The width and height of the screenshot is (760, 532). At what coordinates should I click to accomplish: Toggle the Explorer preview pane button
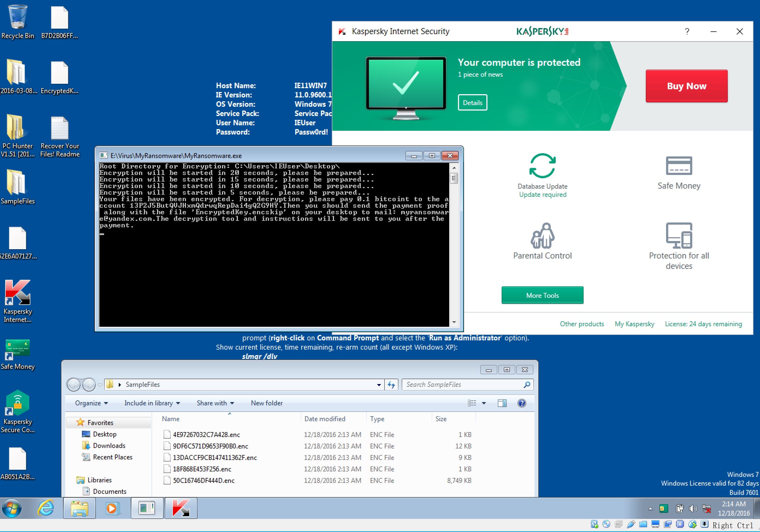pos(502,403)
